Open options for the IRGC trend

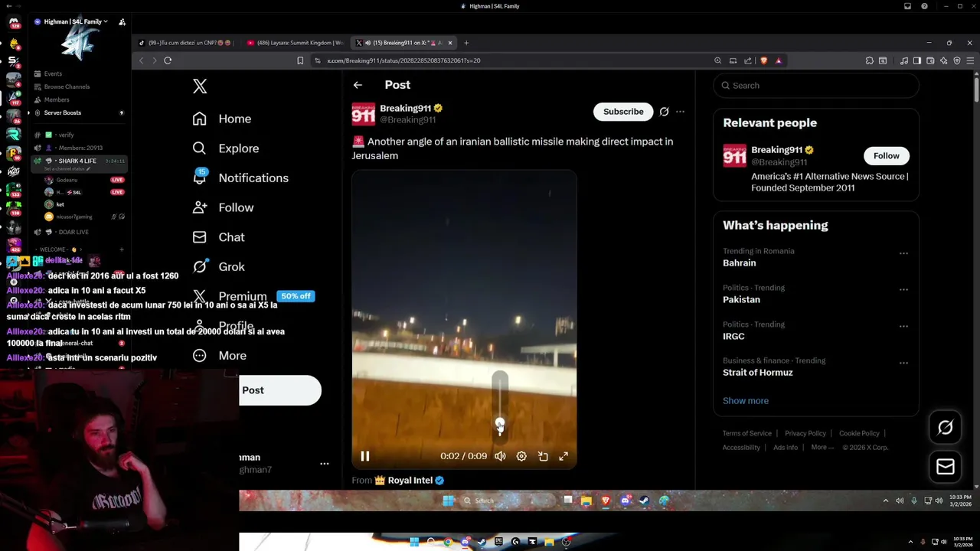tap(903, 326)
